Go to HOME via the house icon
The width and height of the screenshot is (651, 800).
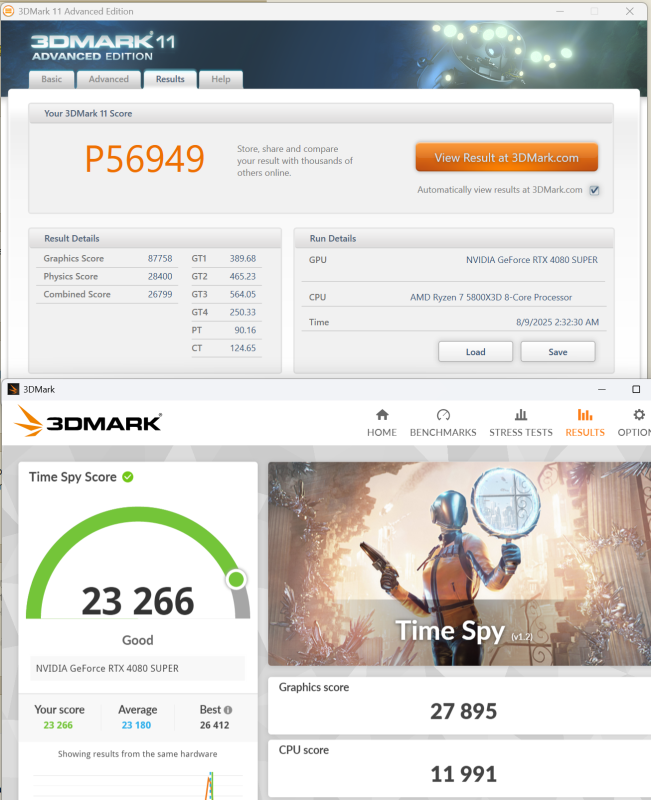coord(382,414)
